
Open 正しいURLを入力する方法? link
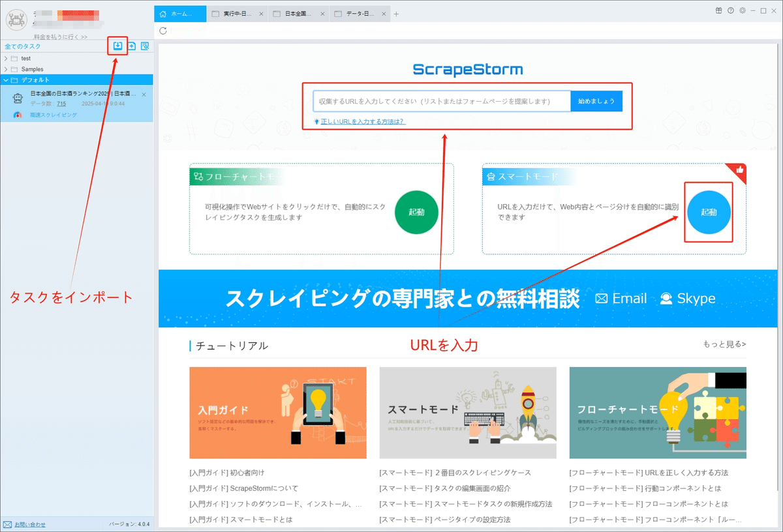(x=363, y=121)
